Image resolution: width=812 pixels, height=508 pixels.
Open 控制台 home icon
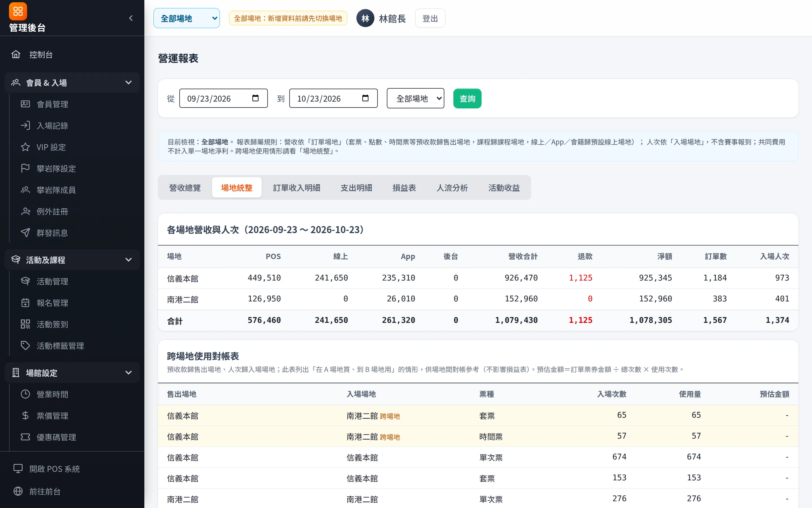(16, 54)
